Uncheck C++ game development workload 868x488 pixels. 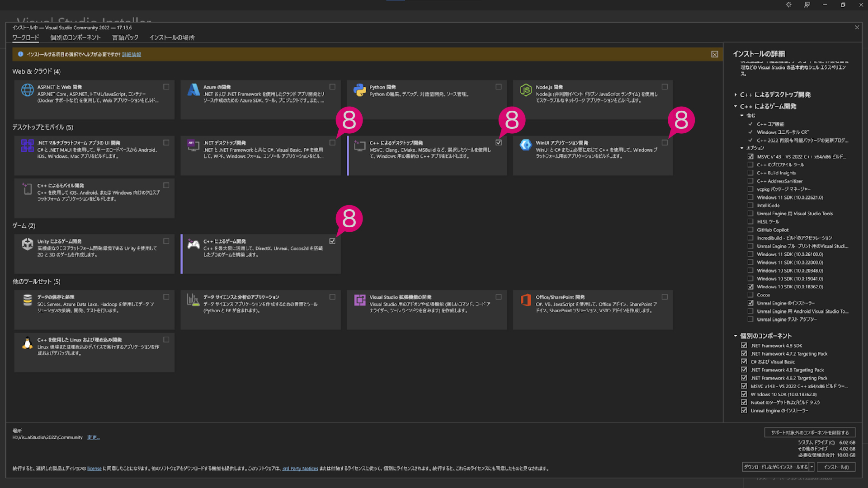(x=332, y=241)
